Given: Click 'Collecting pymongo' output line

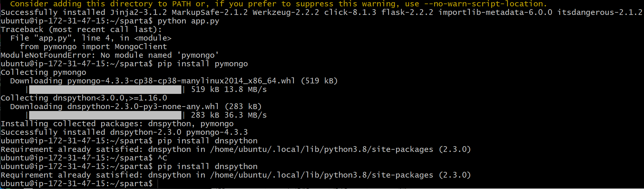Looking at the screenshot, I should (43, 72).
